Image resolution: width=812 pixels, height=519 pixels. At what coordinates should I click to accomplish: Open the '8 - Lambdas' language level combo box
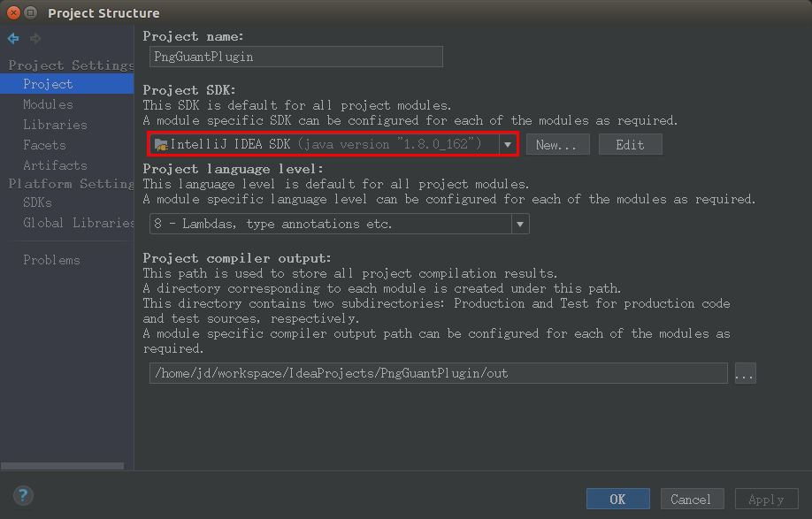[x=339, y=224]
